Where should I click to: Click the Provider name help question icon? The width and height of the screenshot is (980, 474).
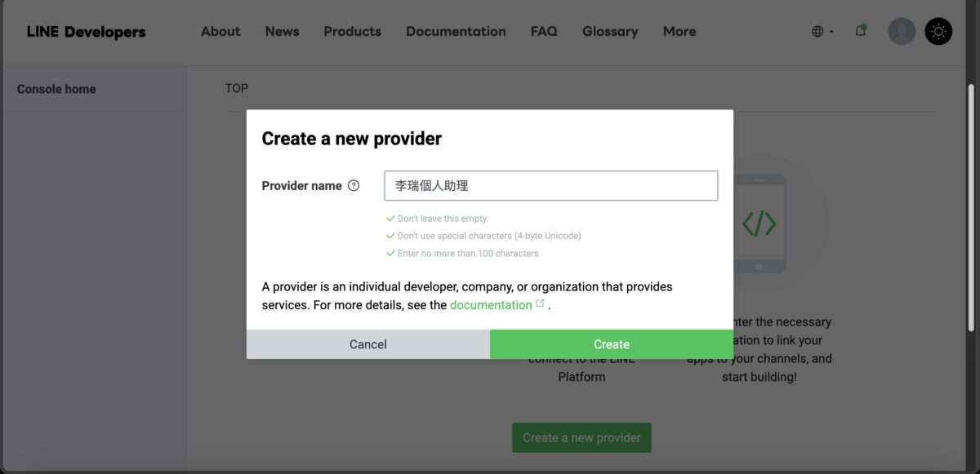click(x=354, y=185)
